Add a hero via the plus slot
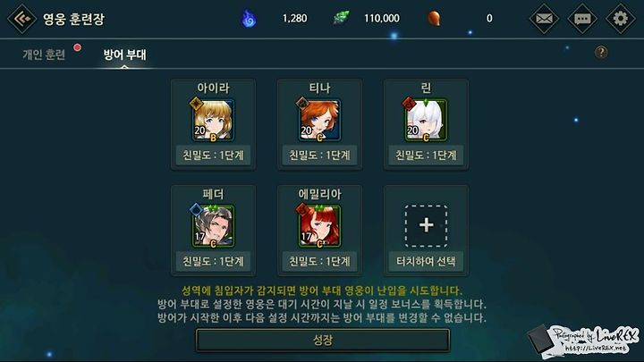 (426, 225)
